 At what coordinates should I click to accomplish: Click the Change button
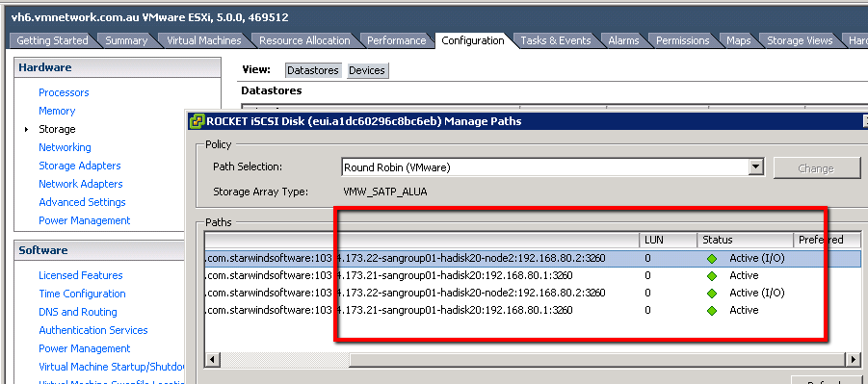point(816,167)
